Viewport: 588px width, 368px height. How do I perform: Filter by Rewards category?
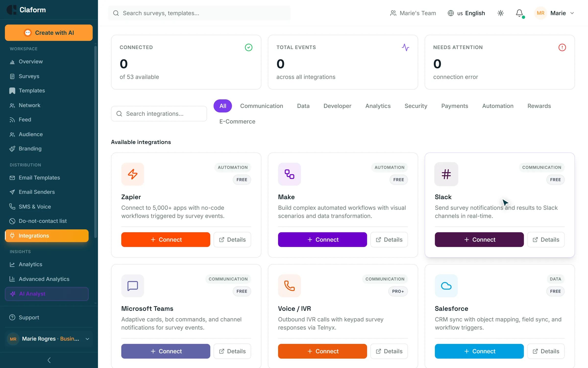[539, 106]
